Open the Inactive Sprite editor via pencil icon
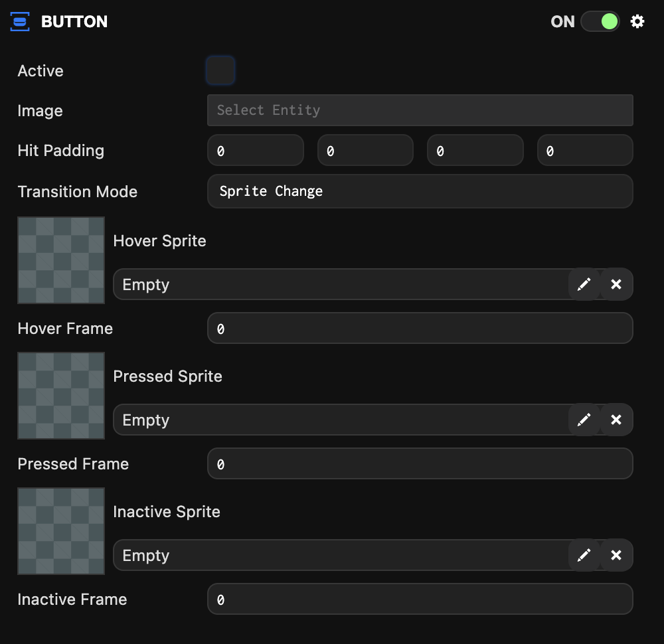This screenshot has width=664, height=644. click(584, 555)
